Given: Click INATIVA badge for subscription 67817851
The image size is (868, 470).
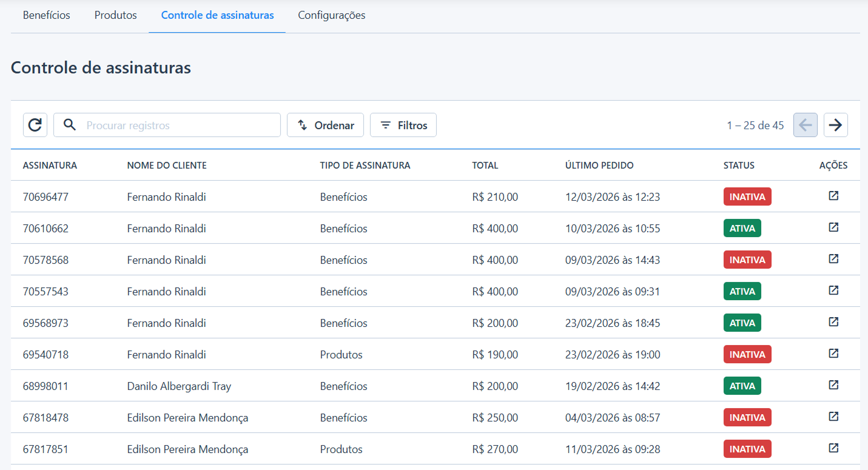Looking at the screenshot, I should point(747,449).
